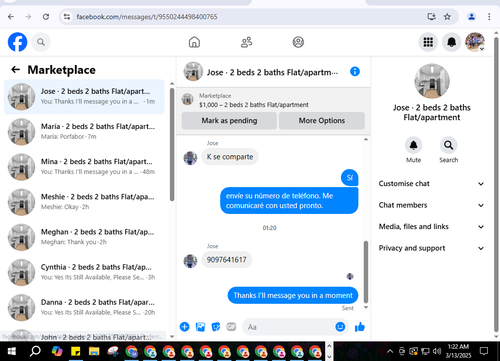500x361 pixels.
Task: Open more actions plus icon
Action: (184, 327)
